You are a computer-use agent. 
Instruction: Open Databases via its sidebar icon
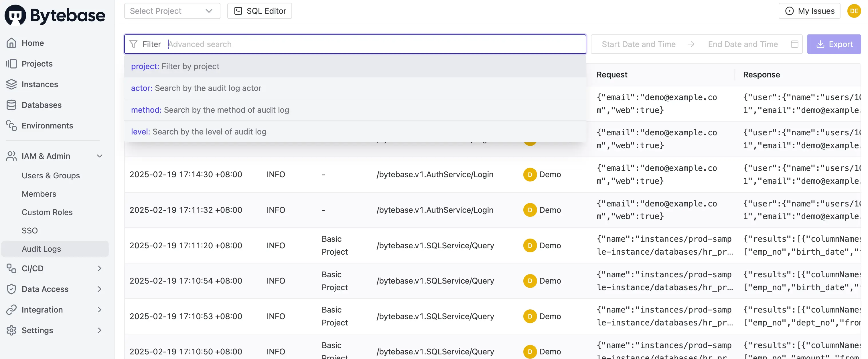click(11, 105)
